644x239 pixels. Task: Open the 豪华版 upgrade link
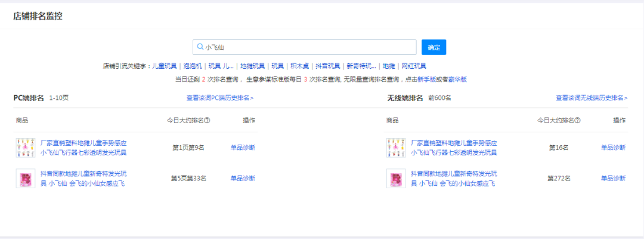tap(457, 79)
